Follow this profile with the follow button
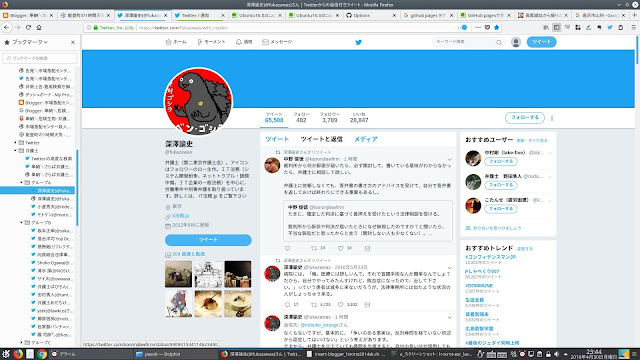Viewport: 640px width, 360px height. tap(524, 118)
